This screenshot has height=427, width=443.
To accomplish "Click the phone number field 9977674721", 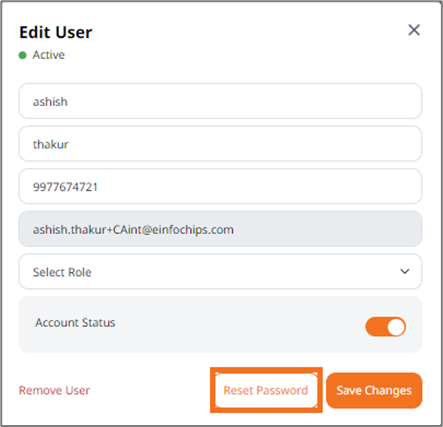I will click(220, 186).
